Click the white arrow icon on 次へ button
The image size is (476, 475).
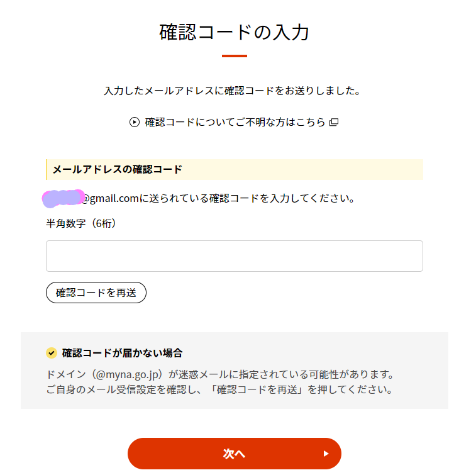pos(326,454)
